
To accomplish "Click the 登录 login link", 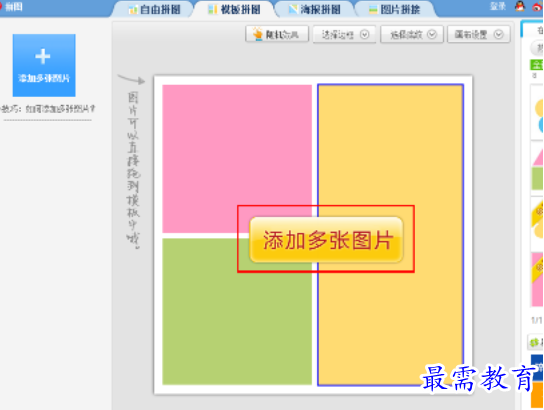I will coord(498,6).
